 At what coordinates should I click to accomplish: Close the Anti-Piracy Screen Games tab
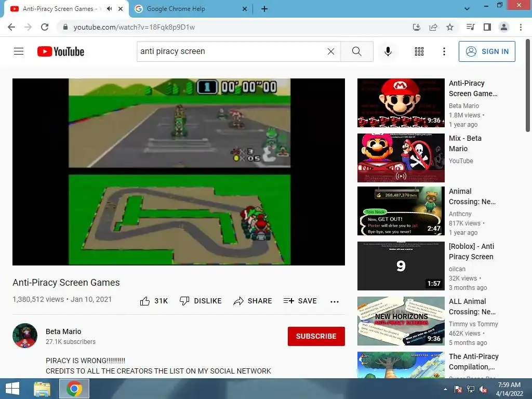121,9
